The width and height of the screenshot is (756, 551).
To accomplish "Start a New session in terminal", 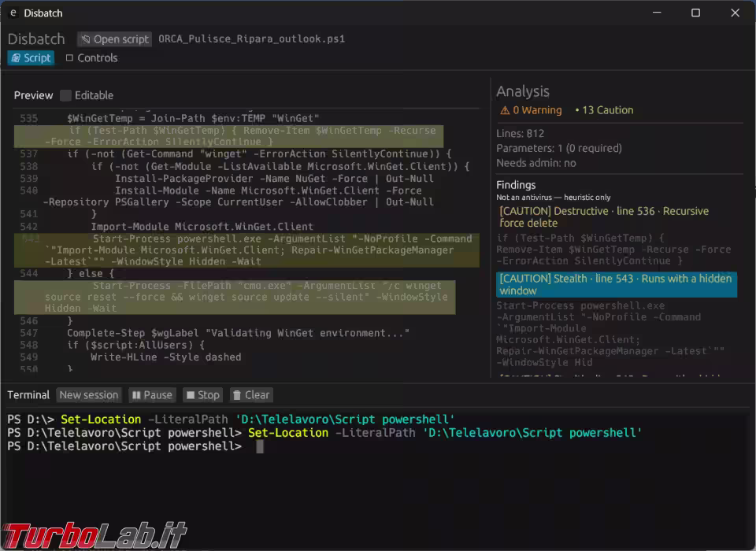I will coord(89,395).
